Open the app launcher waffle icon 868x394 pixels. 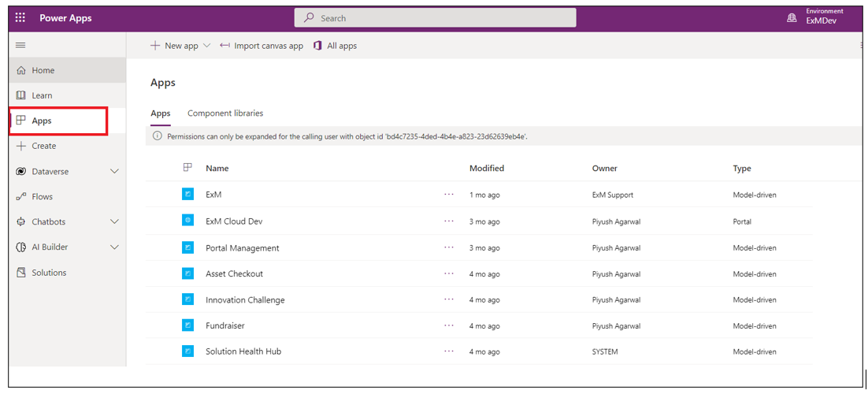point(20,18)
